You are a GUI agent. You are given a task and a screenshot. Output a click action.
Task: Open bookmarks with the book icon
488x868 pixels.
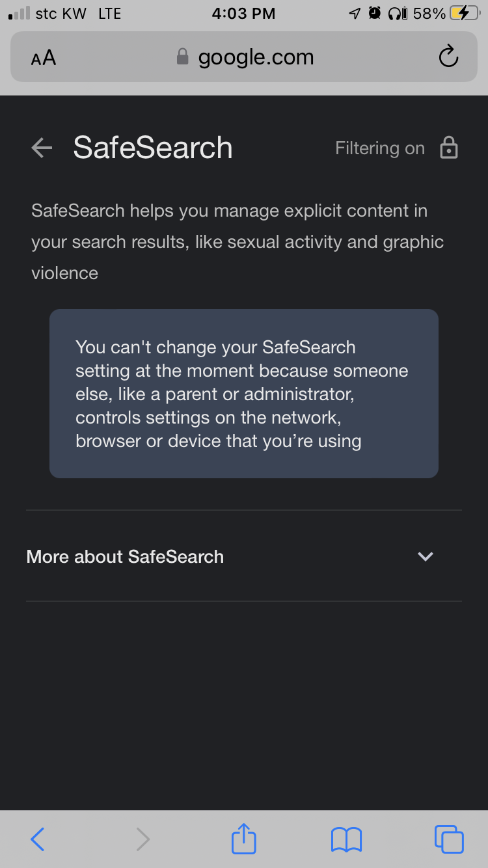pos(346,839)
